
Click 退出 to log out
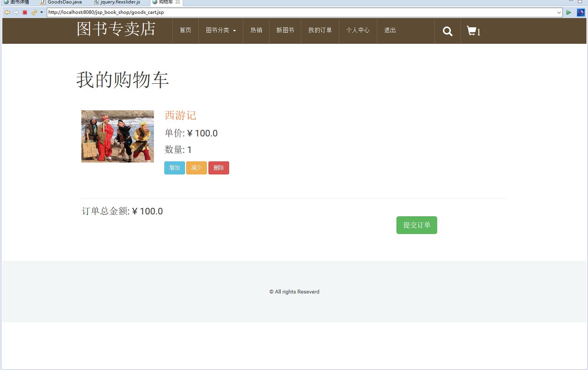(390, 30)
